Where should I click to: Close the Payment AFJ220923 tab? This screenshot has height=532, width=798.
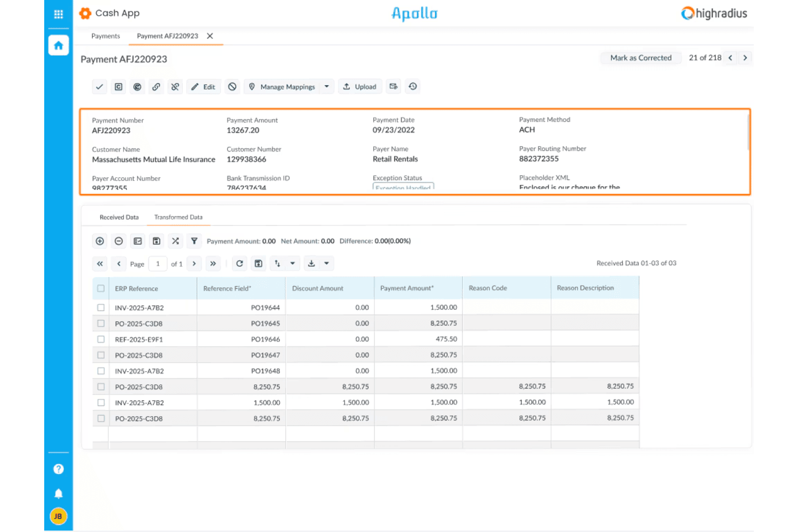pos(210,36)
